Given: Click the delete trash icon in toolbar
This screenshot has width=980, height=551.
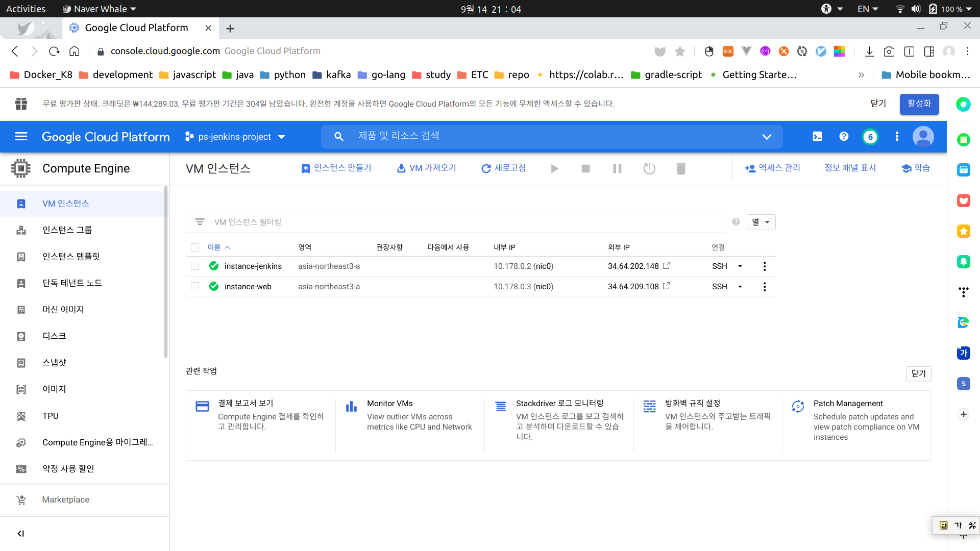Looking at the screenshot, I should tap(681, 168).
